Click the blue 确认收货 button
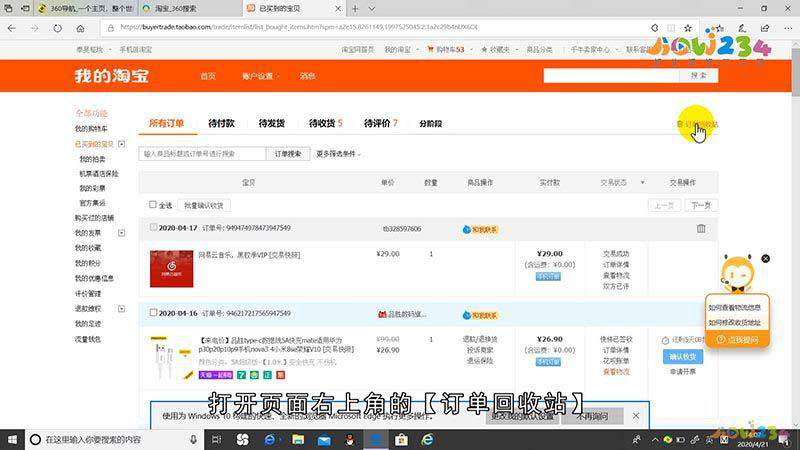800x450 pixels. 683,357
